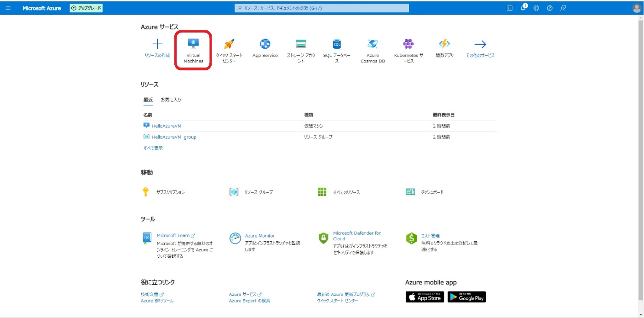Open HelloAzureVM resource link

[x=167, y=125]
